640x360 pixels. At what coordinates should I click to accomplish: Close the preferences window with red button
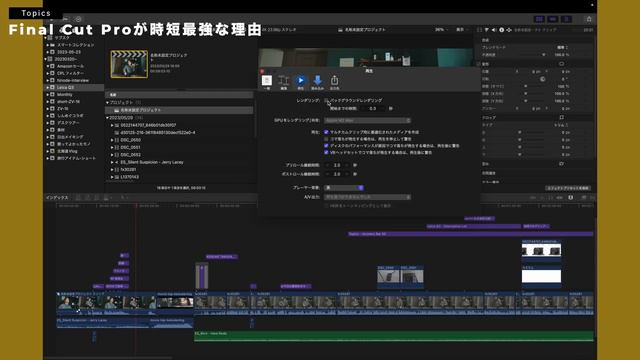pos(262,71)
